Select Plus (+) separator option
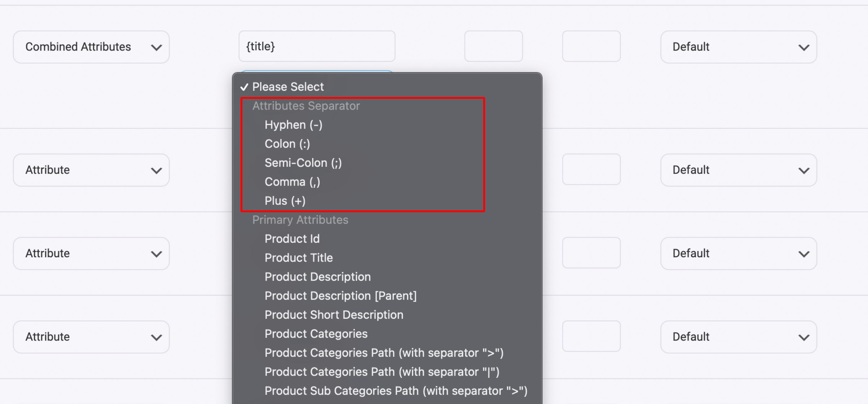The image size is (868, 404). pyautogui.click(x=285, y=201)
